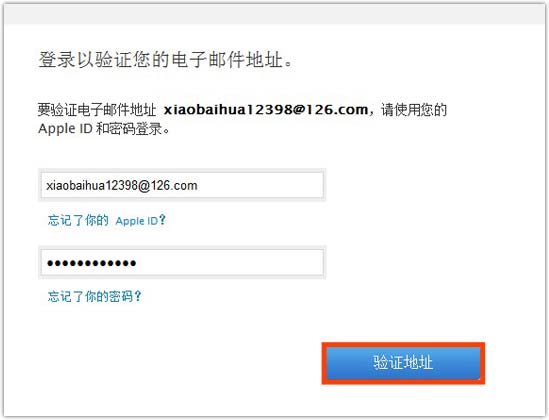Click the question mark ending 忘记了你的密码
The width and height of the screenshot is (549, 420).
(138, 296)
